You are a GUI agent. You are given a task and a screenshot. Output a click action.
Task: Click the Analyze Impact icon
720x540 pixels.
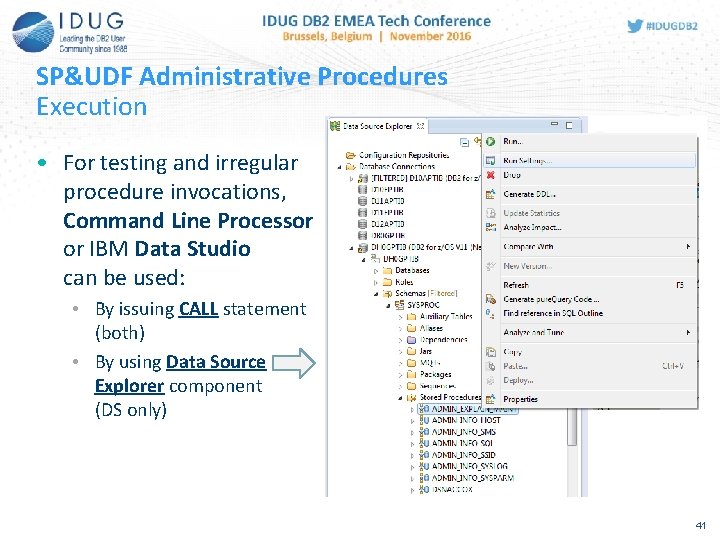[x=490, y=227]
